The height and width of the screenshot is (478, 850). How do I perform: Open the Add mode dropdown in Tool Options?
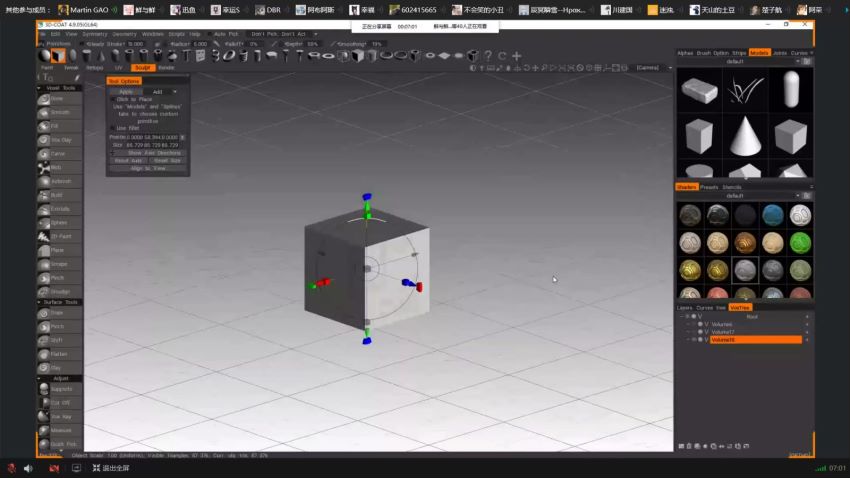pyautogui.click(x=163, y=92)
